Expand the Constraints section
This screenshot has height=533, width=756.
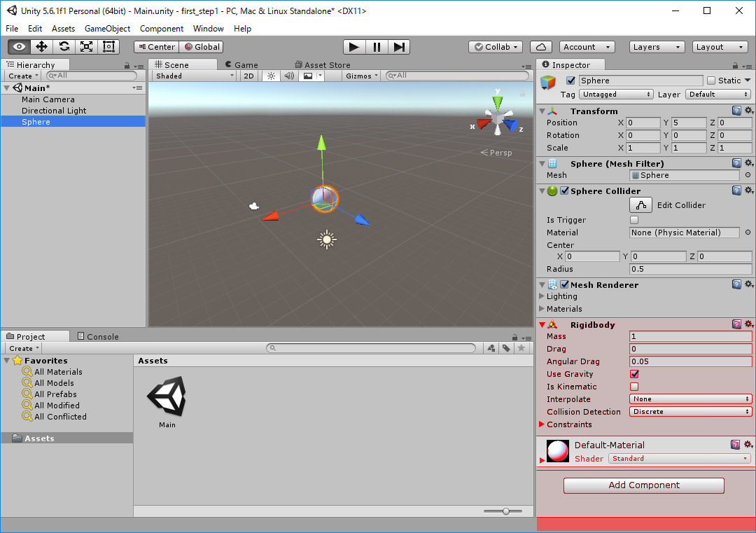pyautogui.click(x=542, y=424)
